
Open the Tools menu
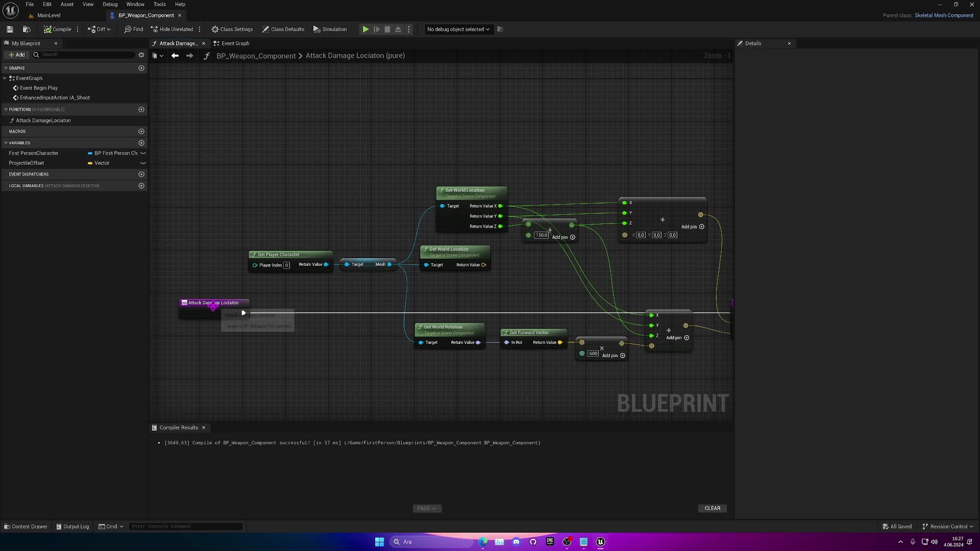160,4
